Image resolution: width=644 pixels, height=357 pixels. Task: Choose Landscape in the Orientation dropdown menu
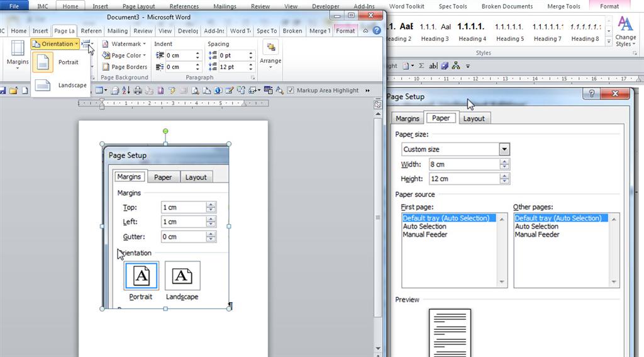click(x=60, y=85)
